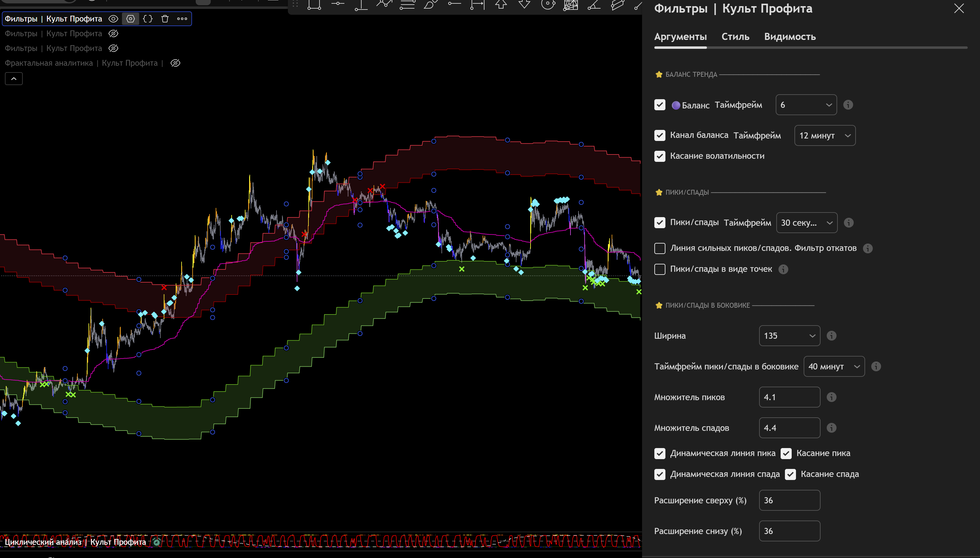Show the hidden Фрактальная аналитика indicator

175,63
